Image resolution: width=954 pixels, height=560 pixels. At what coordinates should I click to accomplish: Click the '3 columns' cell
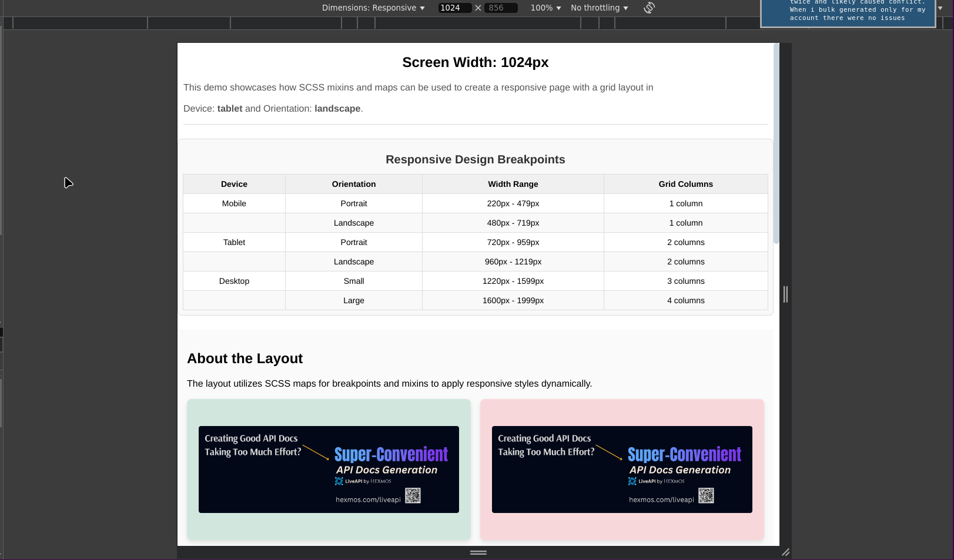tap(686, 281)
